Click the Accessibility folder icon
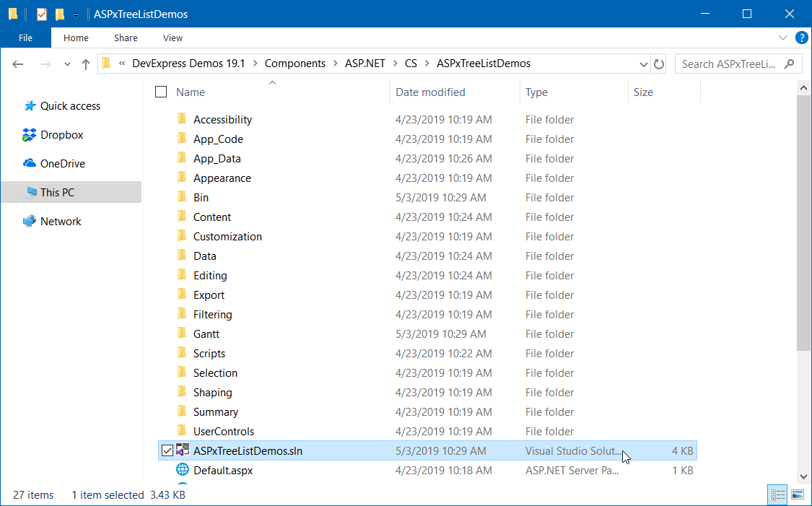This screenshot has width=812, height=506. pos(182,119)
